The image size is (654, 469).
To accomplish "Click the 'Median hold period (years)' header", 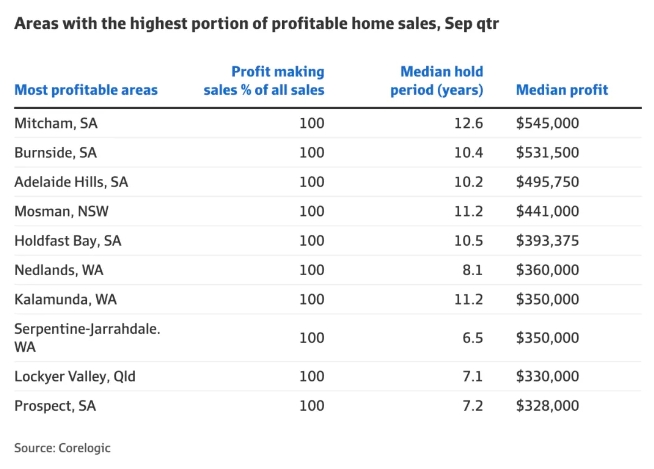I will pos(441,81).
